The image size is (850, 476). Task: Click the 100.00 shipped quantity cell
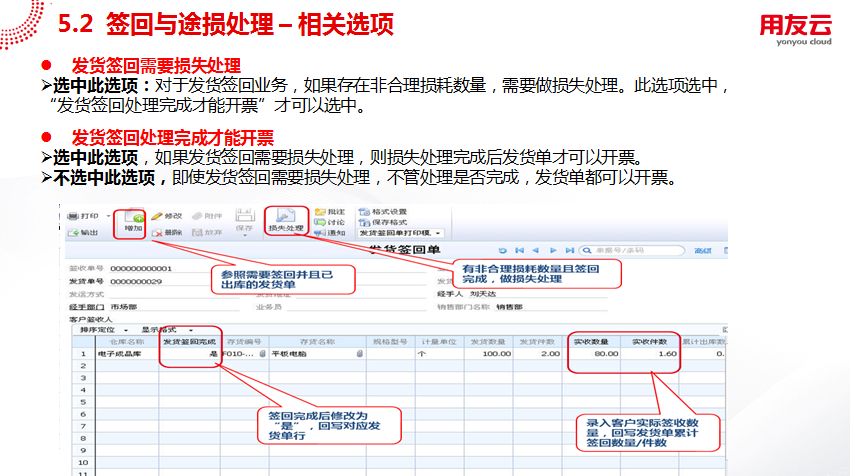pos(488,353)
